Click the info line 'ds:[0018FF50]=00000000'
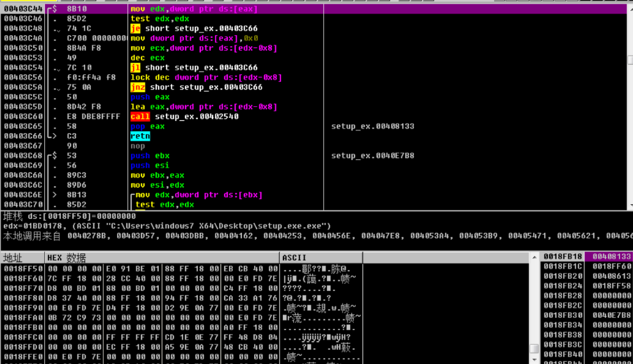The width and height of the screenshot is (633, 364). coord(81,216)
